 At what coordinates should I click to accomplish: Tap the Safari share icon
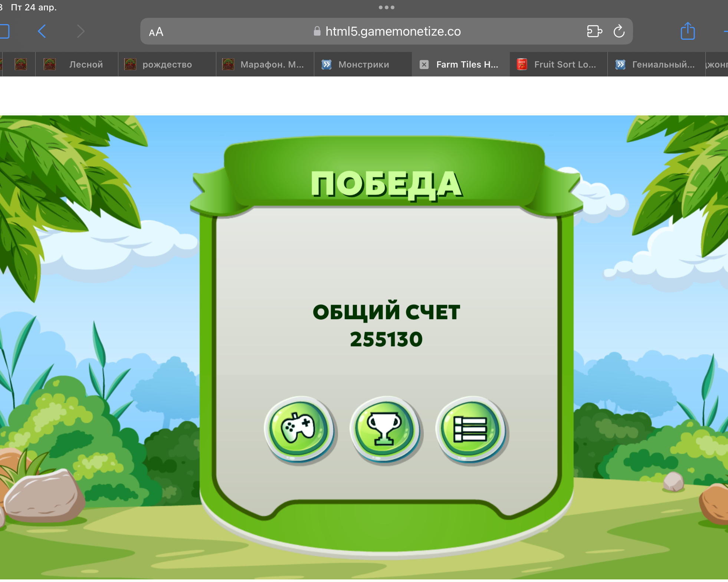pos(687,31)
